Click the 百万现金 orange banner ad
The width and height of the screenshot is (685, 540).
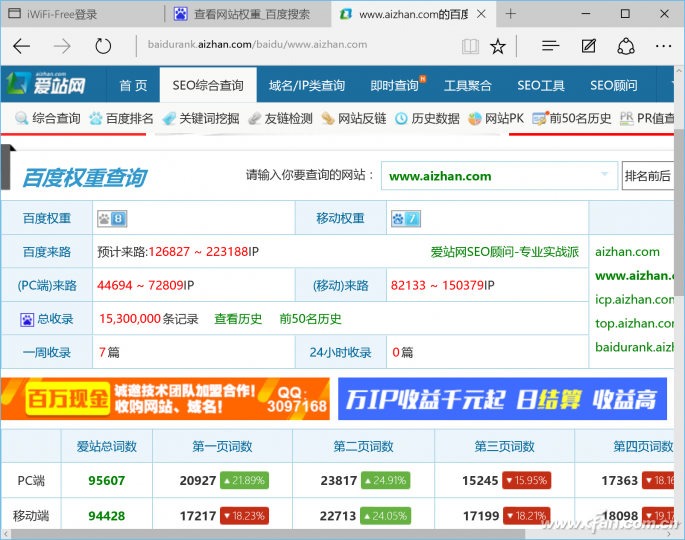click(165, 399)
